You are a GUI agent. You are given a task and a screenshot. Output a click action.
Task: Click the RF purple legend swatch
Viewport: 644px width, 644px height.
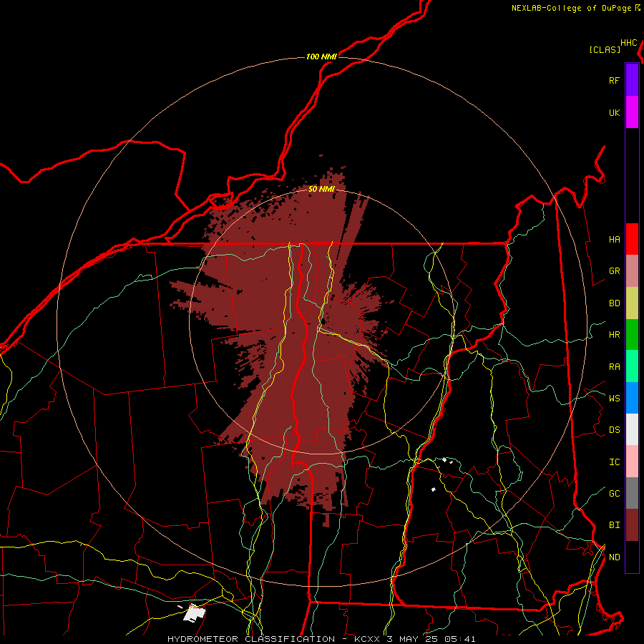[632, 80]
